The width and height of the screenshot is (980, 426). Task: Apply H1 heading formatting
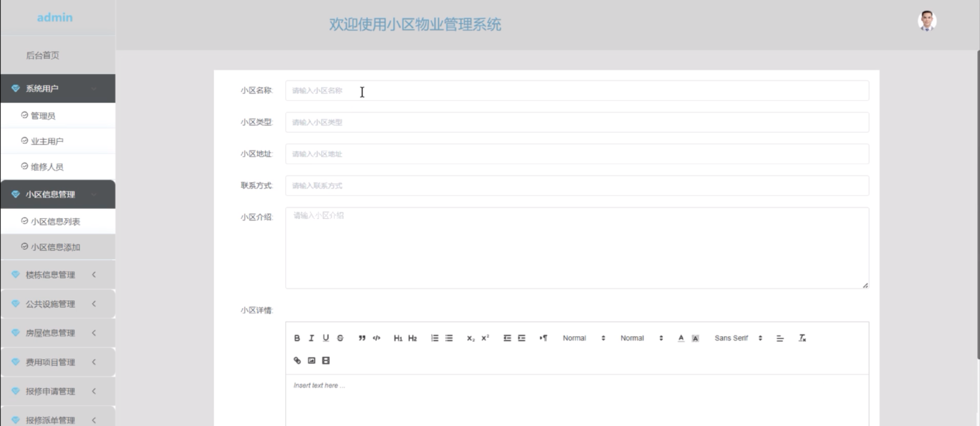coord(398,338)
